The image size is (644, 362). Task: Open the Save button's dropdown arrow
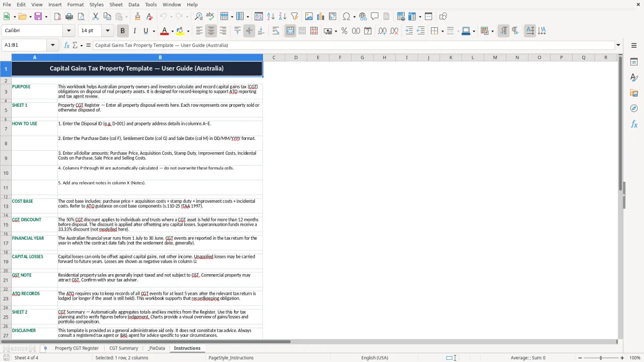46,17
